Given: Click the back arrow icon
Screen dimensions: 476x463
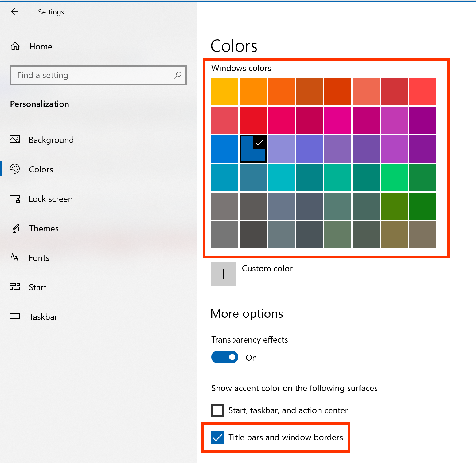Looking at the screenshot, I should click(15, 12).
